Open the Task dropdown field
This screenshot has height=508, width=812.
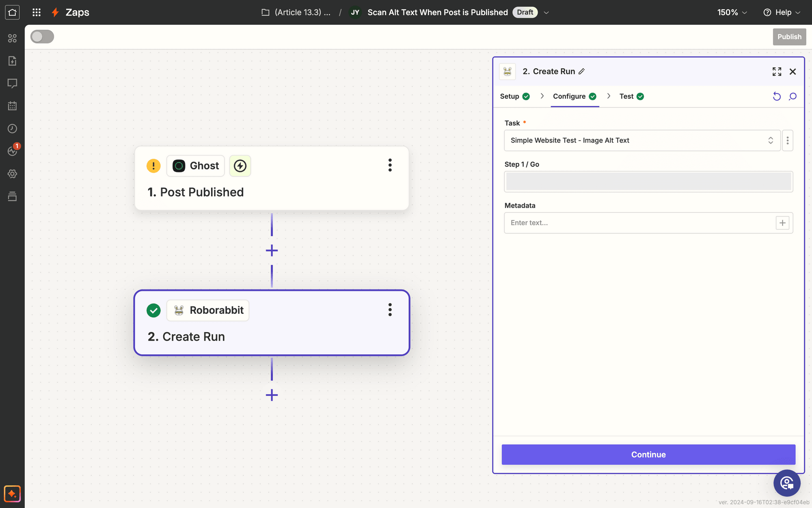click(x=642, y=141)
